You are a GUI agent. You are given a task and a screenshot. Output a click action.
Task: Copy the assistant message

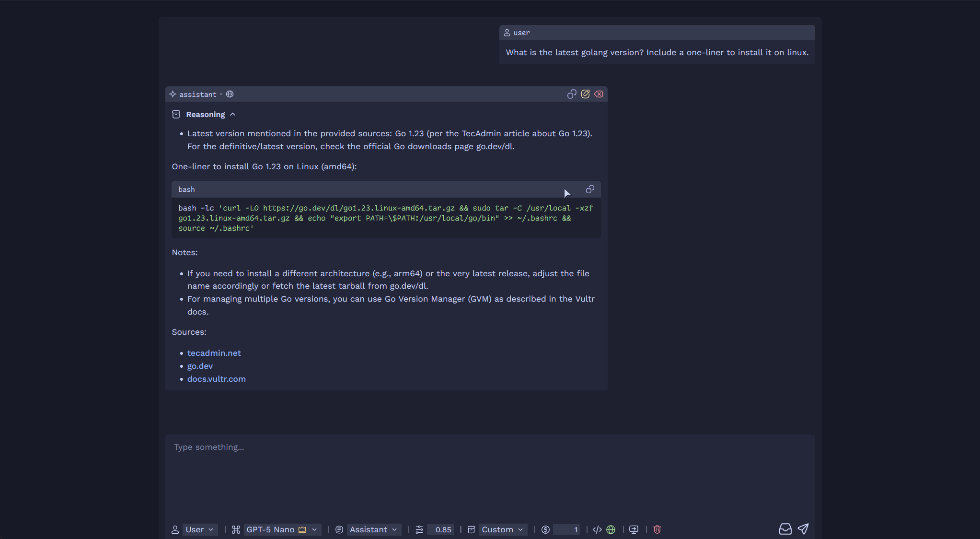pos(572,94)
